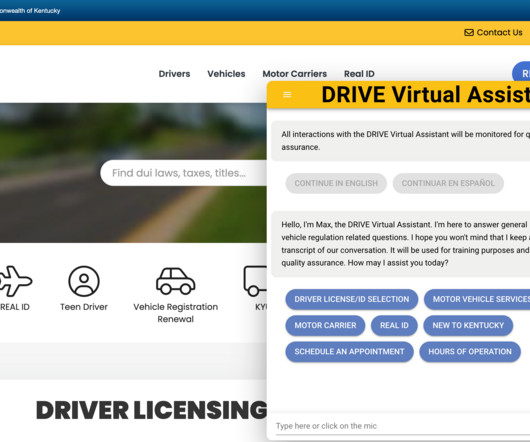Image resolution: width=530 pixels, height=442 pixels.
Task: Click the site search field
Action: [184, 173]
